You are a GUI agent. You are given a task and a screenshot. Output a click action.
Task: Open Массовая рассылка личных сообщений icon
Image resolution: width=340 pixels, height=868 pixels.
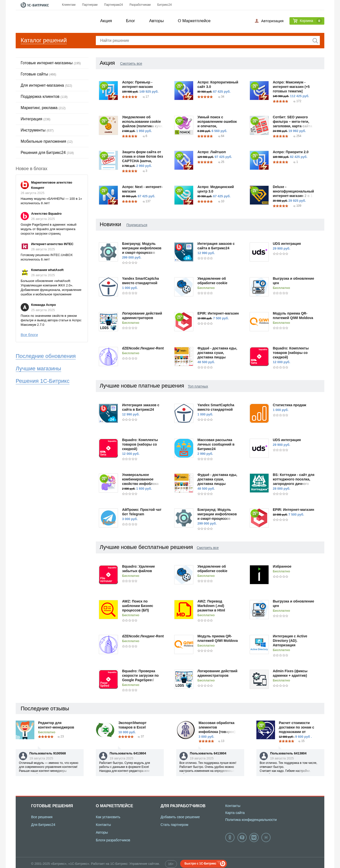184,448
